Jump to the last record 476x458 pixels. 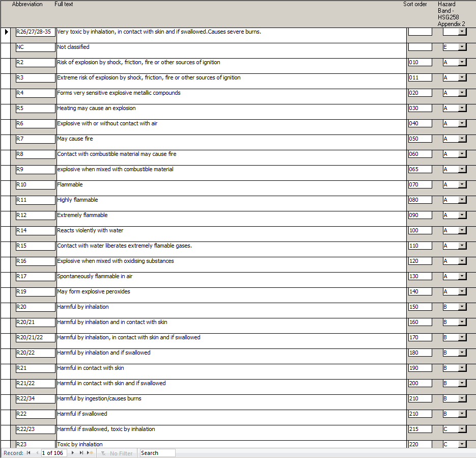[81, 453]
